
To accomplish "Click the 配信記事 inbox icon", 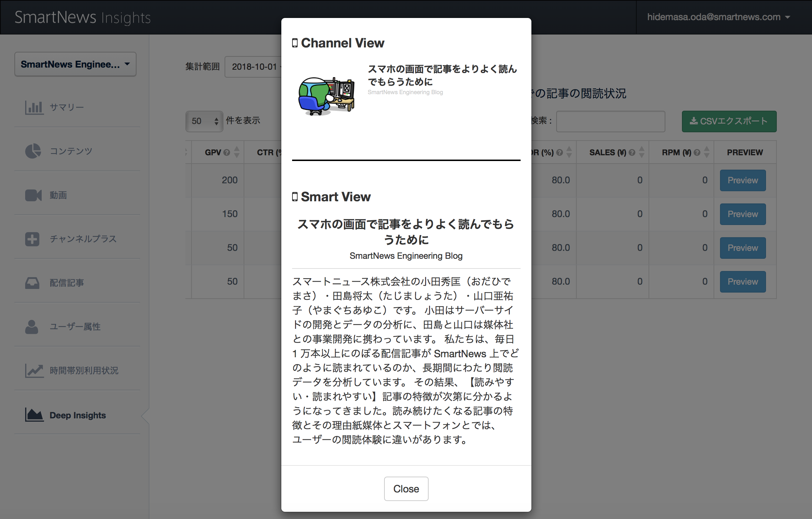I will coord(32,283).
